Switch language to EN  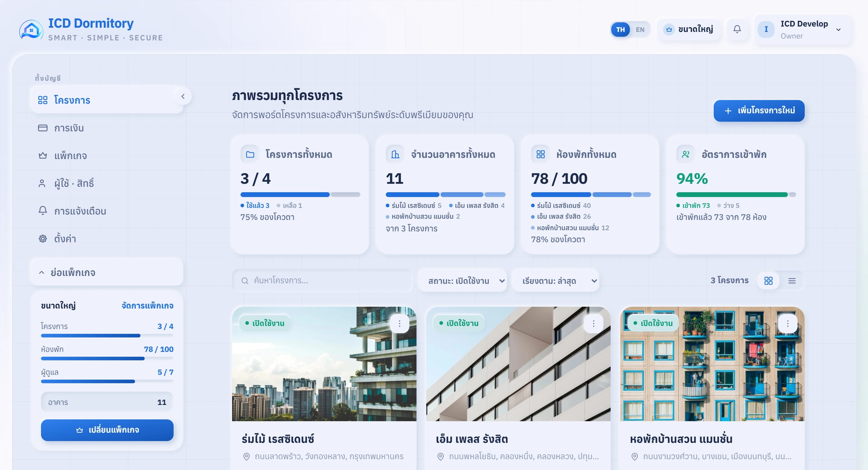click(640, 30)
